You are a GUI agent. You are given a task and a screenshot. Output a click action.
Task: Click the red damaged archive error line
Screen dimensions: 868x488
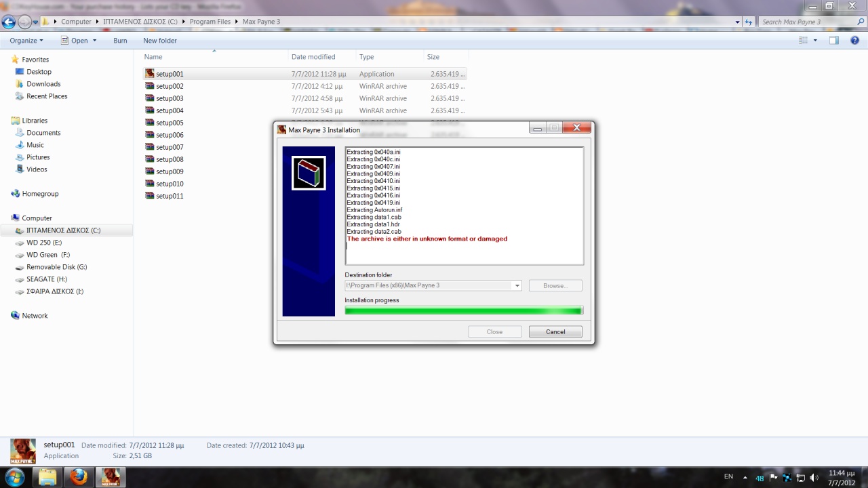coord(427,239)
